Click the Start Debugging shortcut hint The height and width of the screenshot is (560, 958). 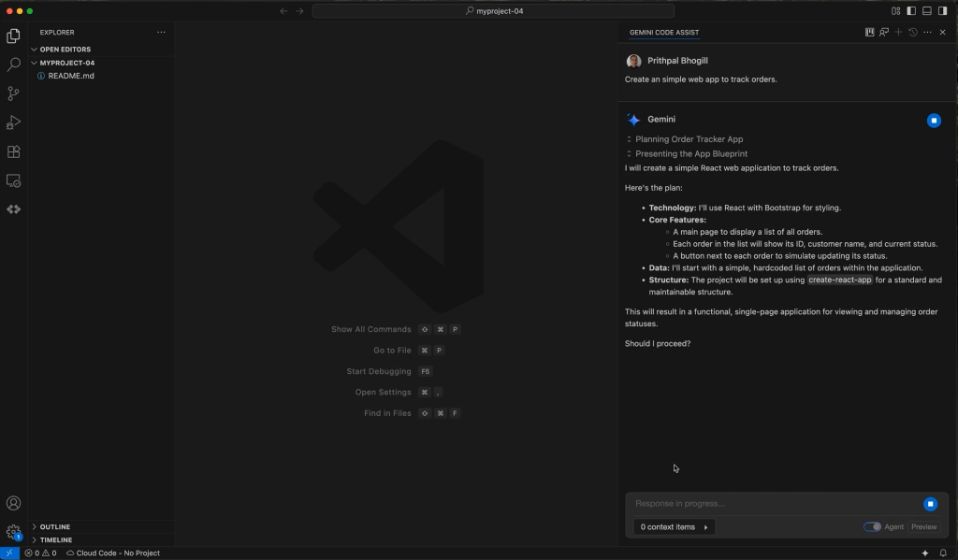coord(389,371)
